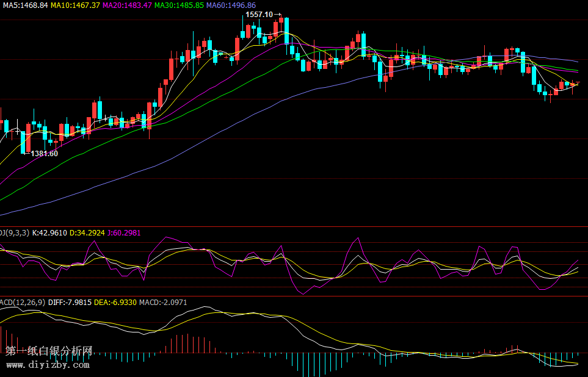Select the green MA30:1485.85 label

(x=180, y=5)
